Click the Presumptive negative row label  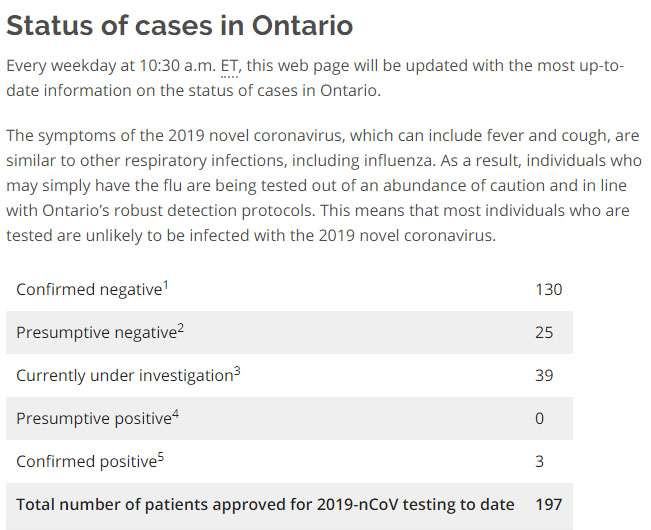tap(96, 333)
